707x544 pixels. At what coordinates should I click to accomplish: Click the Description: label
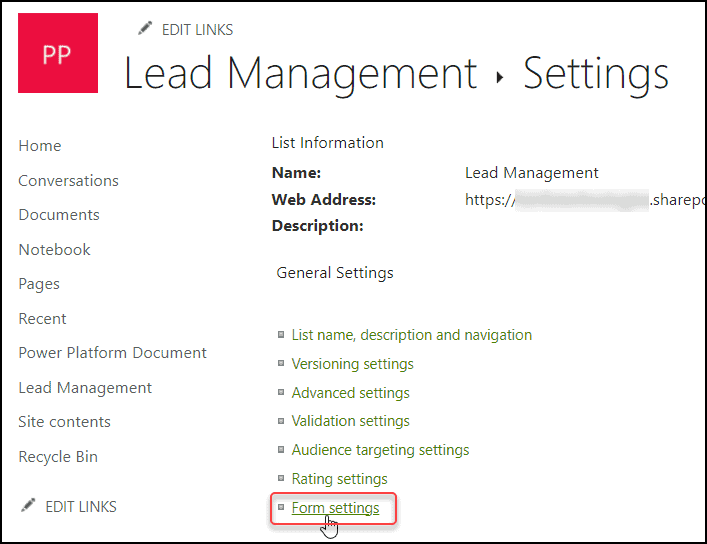[317, 226]
